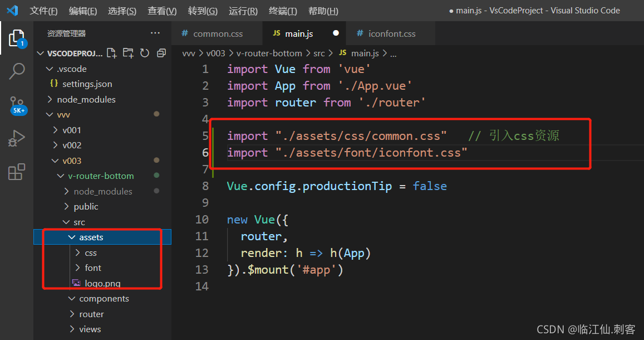Open the Extensions view icon
Viewport: 644px width, 340px height.
tap(17, 172)
